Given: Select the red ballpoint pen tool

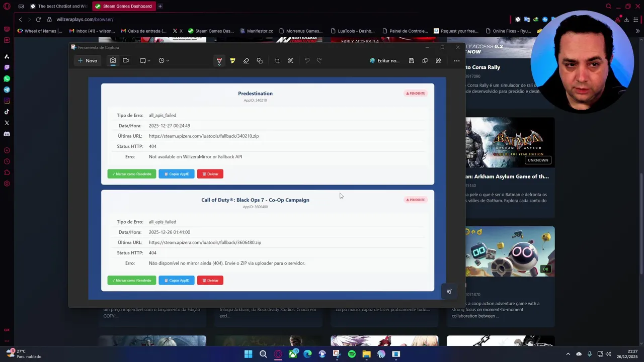Looking at the screenshot, I should (x=219, y=61).
